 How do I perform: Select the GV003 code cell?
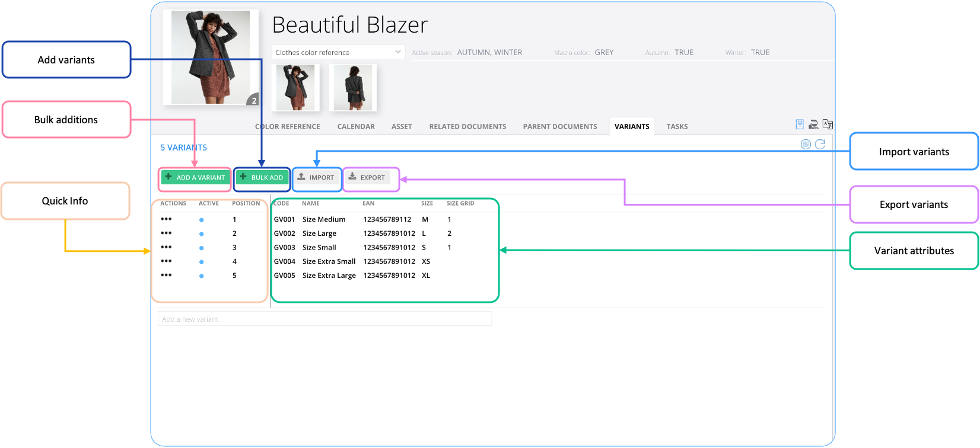pos(285,247)
